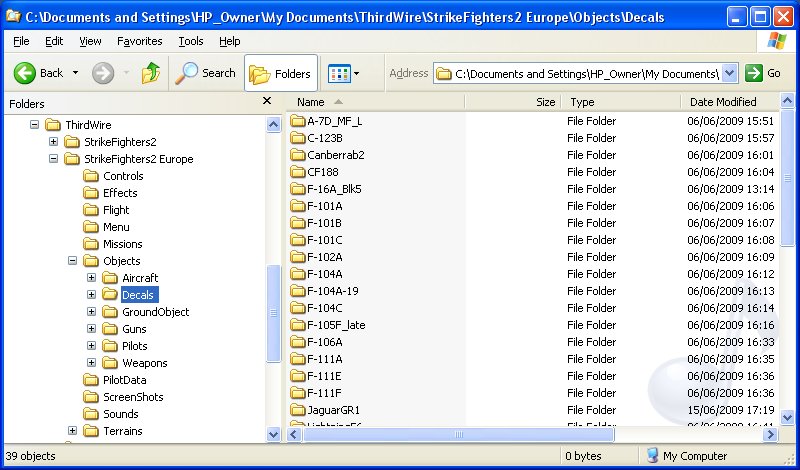
Task: Collapse the Objects tree node
Action: (x=72, y=261)
